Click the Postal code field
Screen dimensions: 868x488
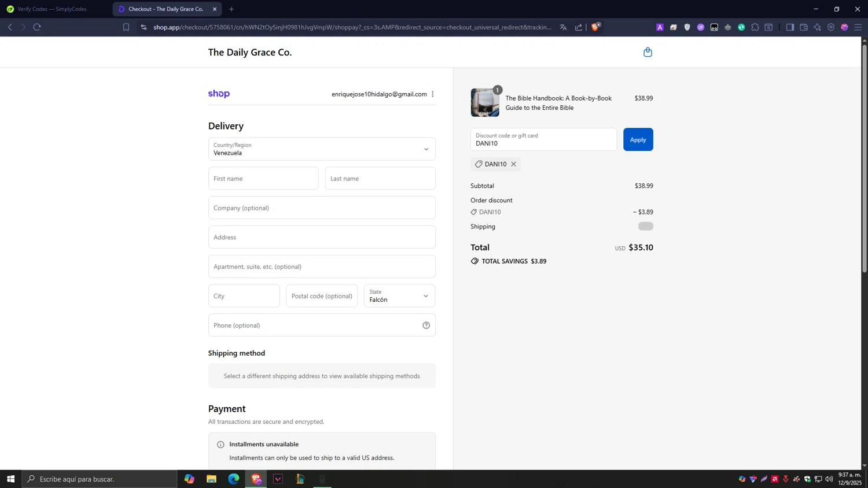(x=322, y=296)
